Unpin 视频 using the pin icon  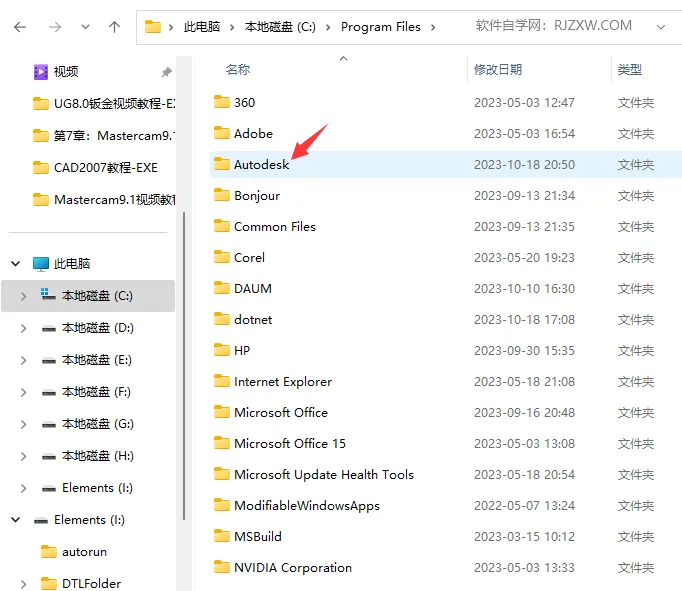(167, 72)
